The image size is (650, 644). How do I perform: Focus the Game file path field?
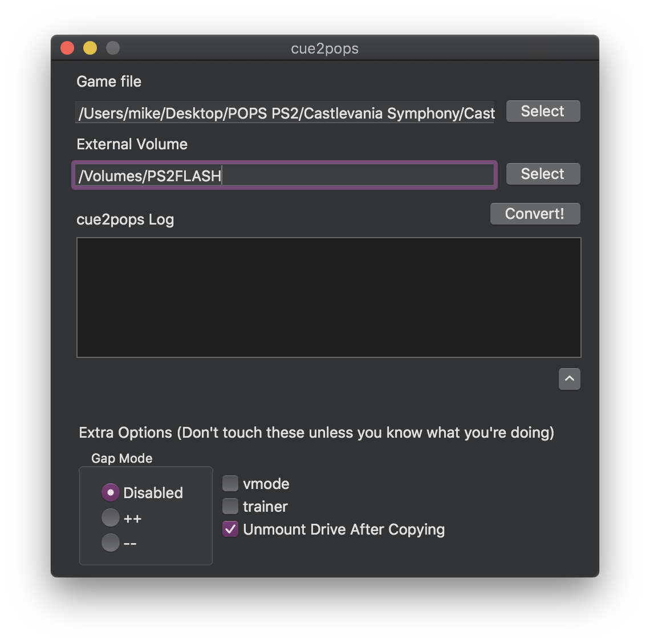285,112
